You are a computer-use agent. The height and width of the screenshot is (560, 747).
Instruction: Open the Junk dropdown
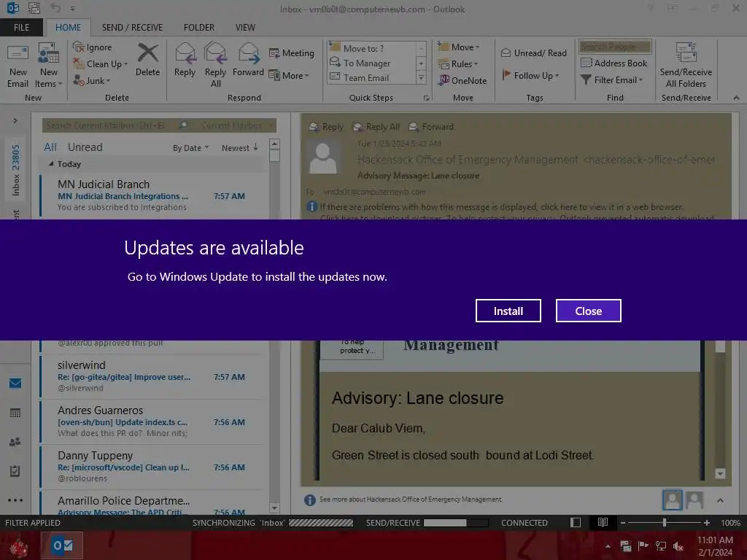click(x=92, y=80)
